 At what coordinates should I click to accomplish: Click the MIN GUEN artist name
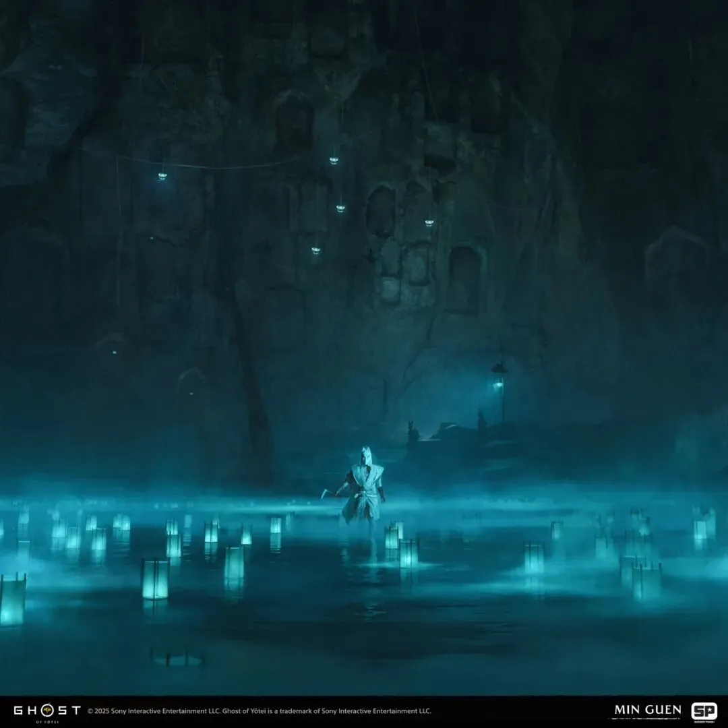click(648, 710)
